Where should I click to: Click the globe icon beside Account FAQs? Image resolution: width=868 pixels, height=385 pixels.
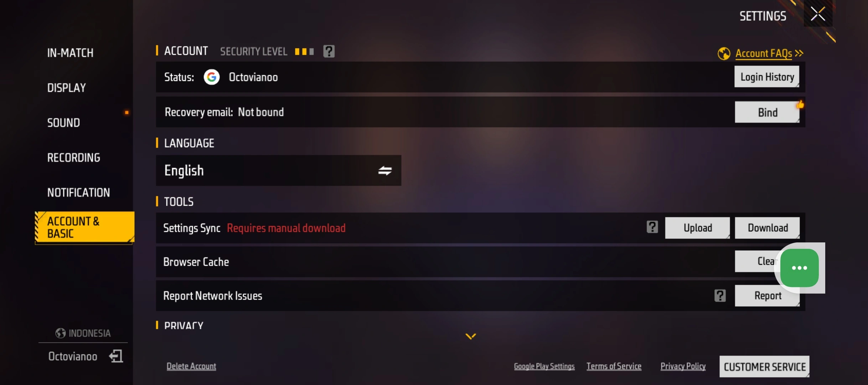[x=724, y=54]
